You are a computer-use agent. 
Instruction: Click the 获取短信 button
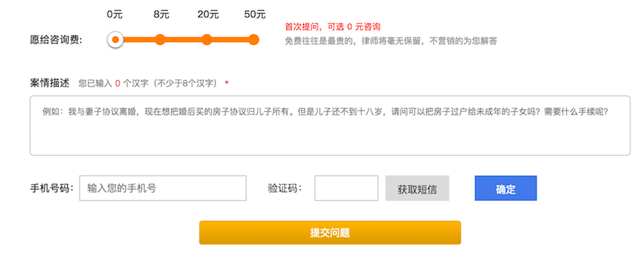point(417,188)
